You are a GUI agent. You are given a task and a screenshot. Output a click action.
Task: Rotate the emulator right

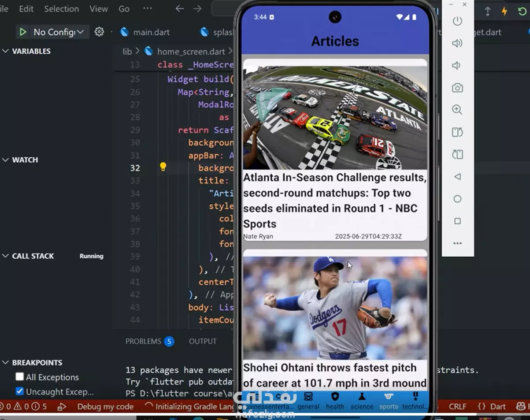[x=457, y=154]
